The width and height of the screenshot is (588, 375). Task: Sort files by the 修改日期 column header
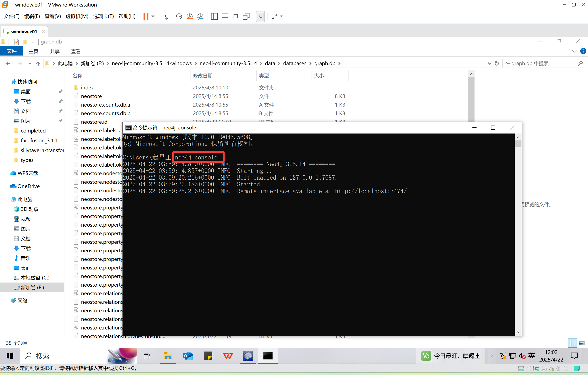[203, 76]
